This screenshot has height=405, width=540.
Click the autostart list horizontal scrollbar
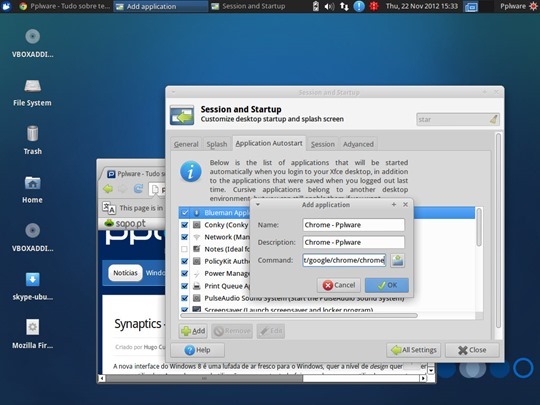pos(299,315)
